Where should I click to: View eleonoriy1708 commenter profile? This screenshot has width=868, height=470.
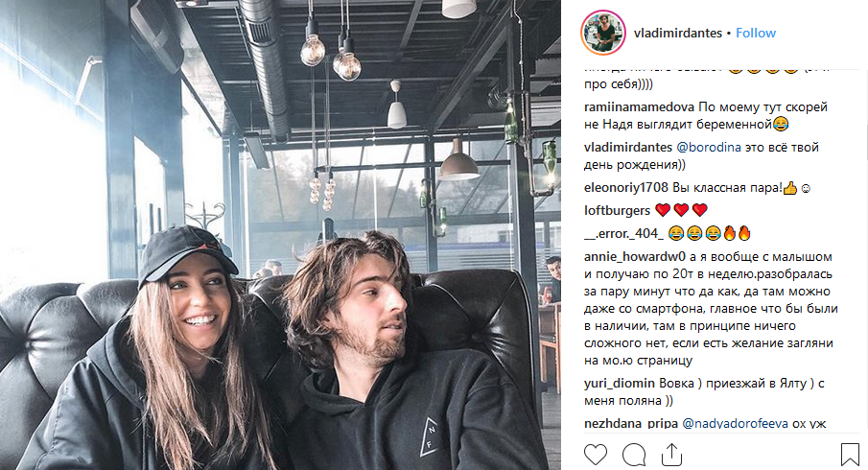point(626,188)
